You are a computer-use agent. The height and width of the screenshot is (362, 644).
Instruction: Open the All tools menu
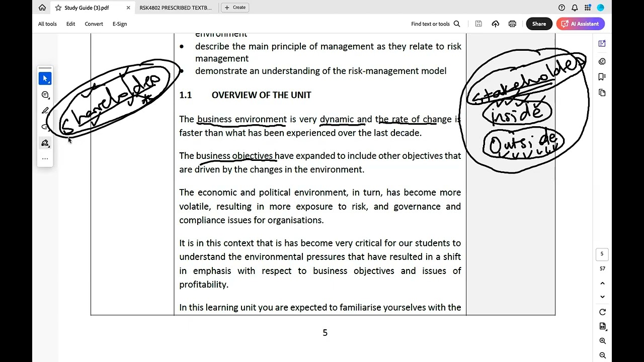click(x=47, y=24)
